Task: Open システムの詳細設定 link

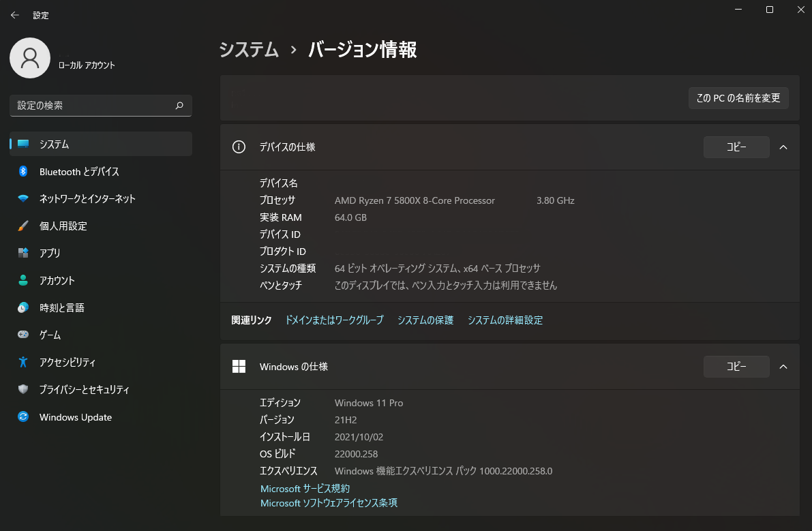Action: [505, 320]
